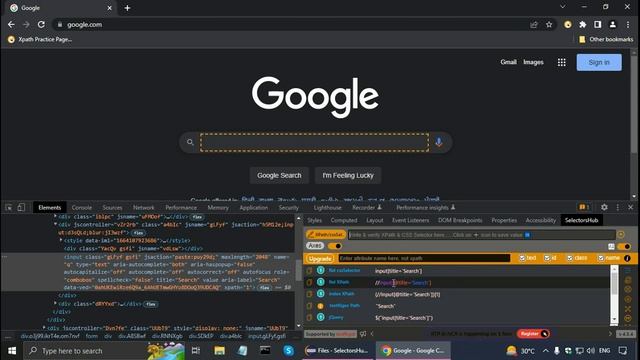Uncheck the id attribute checkbox
The image size is (640, 360).
(547, 258)
